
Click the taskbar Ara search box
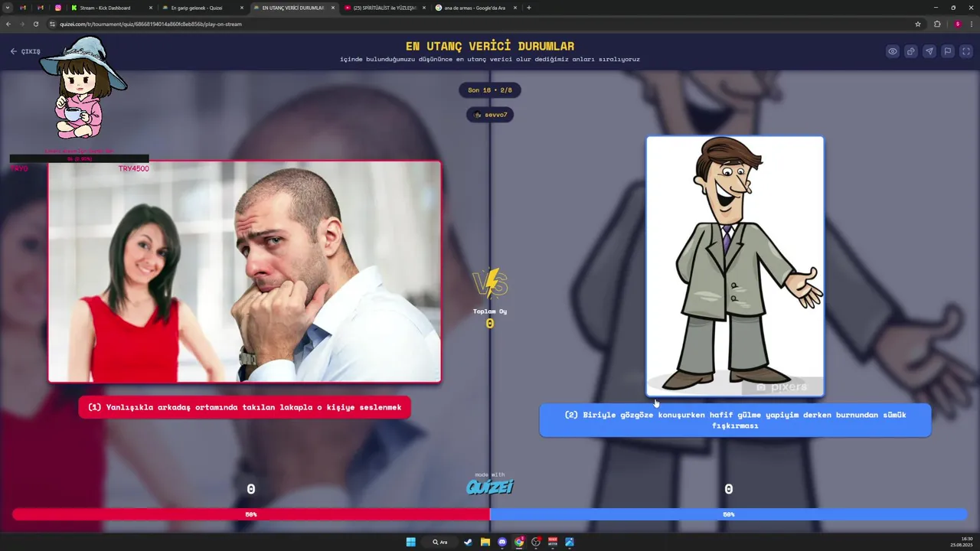440,542
